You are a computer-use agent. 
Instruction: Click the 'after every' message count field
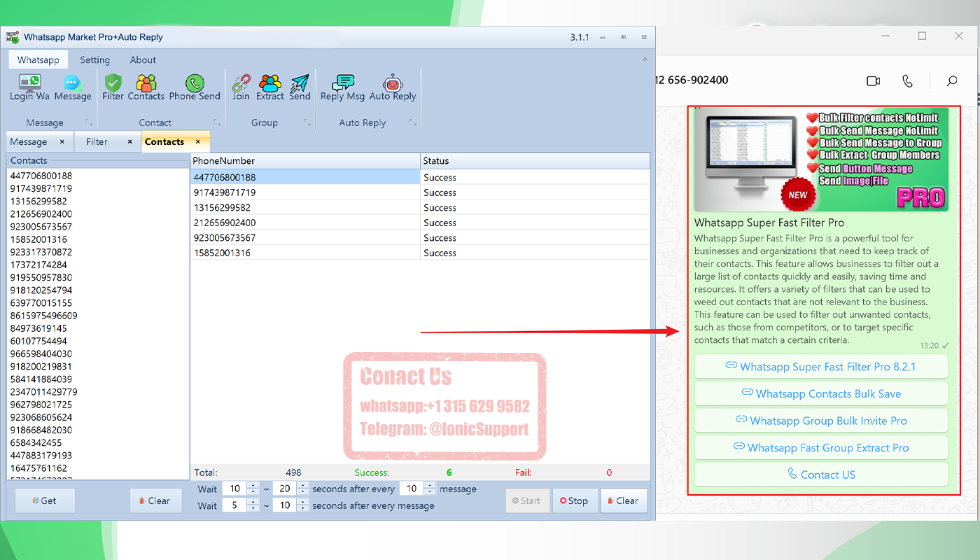click(x=412, y=489)
